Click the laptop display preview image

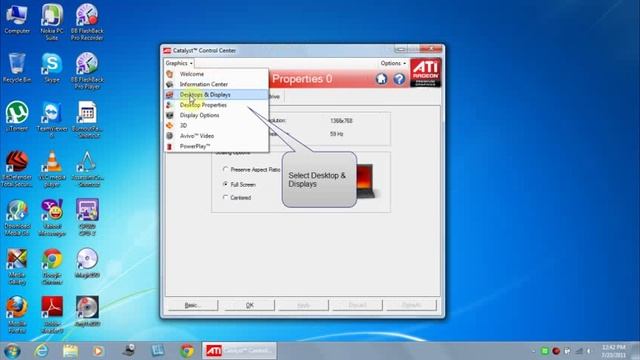point(365,181)
